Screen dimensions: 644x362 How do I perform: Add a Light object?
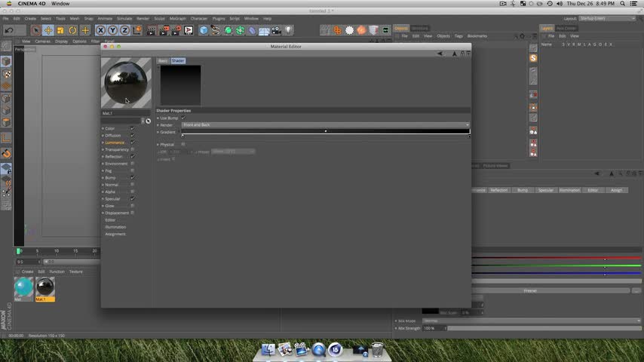click(288, 30)
